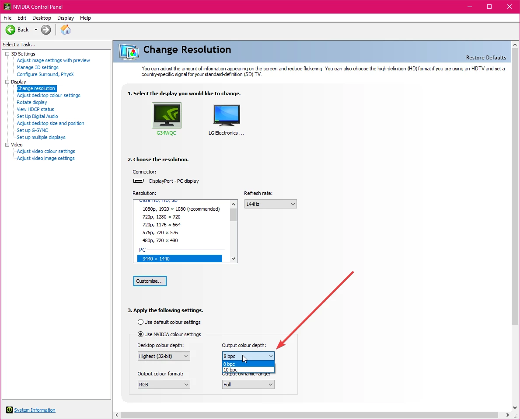
Task: Click the main pane vertical scrollbar thumb
Action: click(515, 186)
